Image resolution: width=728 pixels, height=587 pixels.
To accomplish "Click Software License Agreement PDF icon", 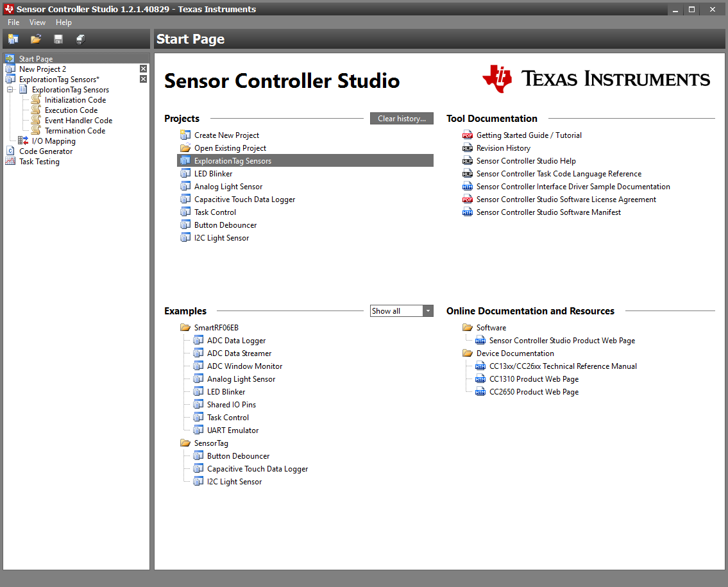I will click(x=468, y=200).
